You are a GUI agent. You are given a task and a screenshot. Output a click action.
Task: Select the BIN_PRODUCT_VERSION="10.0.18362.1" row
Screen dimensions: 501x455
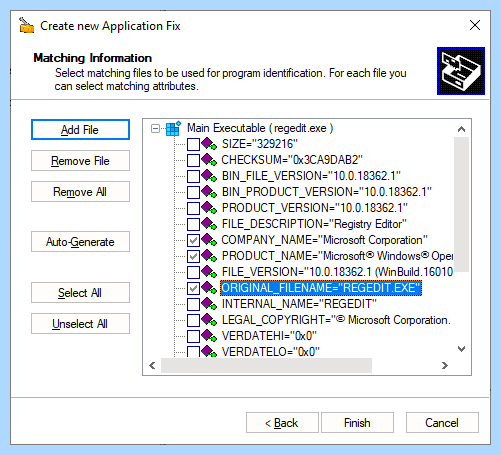[x=327, y=192]
